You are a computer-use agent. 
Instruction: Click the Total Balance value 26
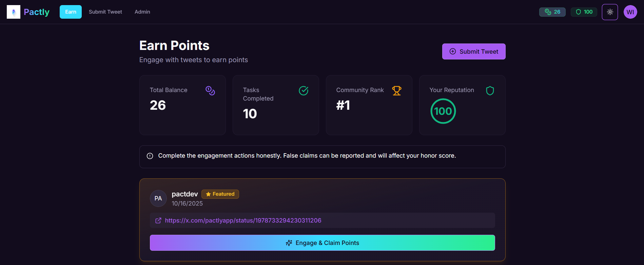point(158,105)
